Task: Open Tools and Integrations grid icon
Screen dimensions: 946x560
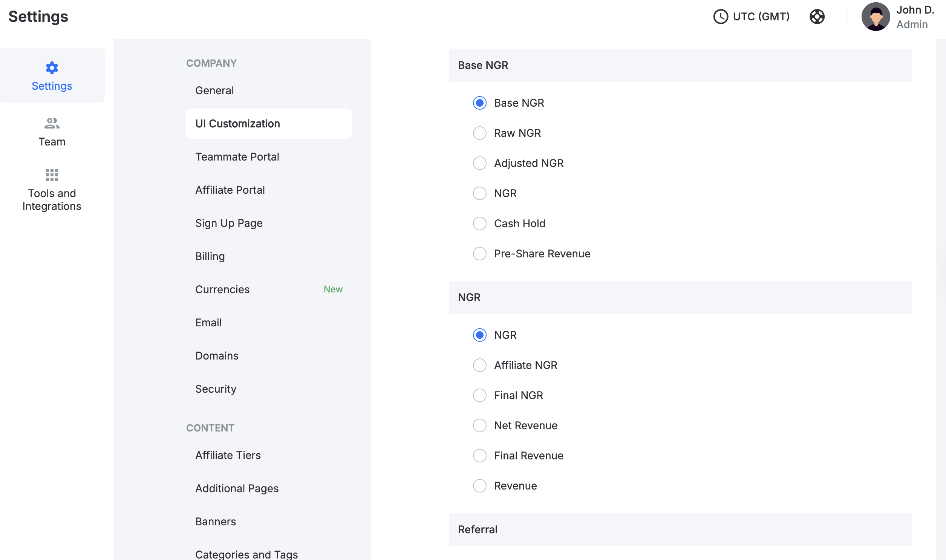Action: (52, 175)
